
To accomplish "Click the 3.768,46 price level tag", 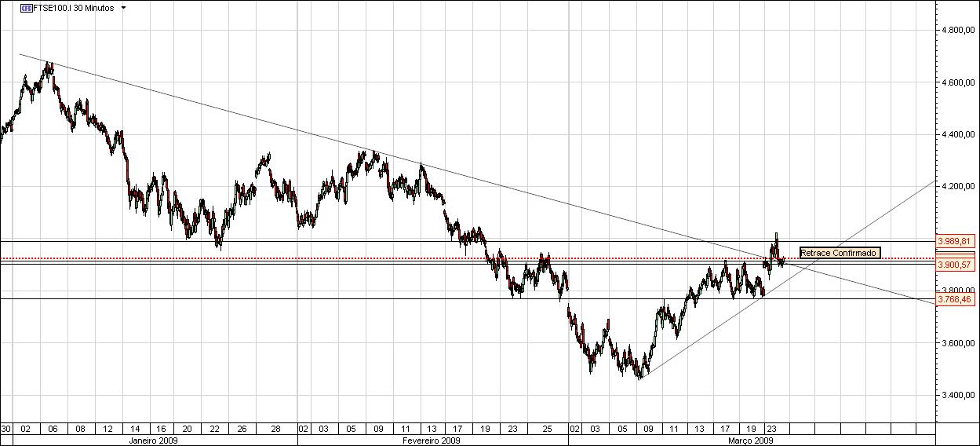I will (x=955, y=299).
